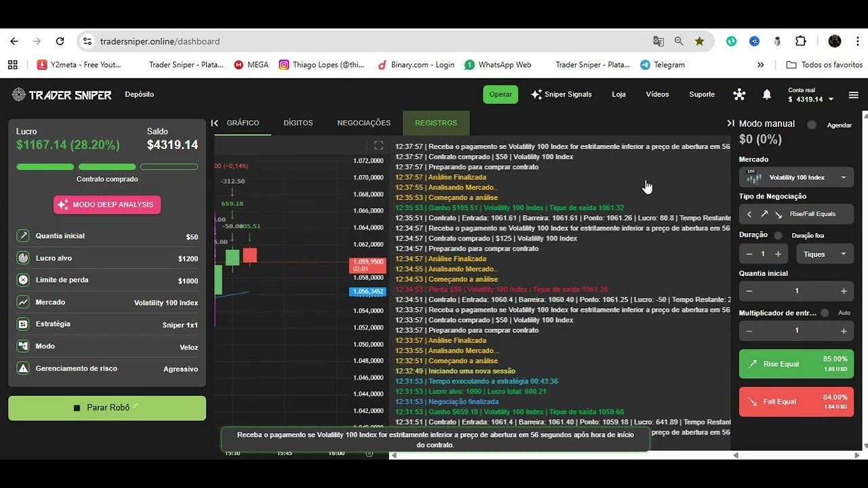Viewport: 868px width, 488px height.
Task: Collapse the Modo manual panel arrow icon
Action: coord(730,123)
